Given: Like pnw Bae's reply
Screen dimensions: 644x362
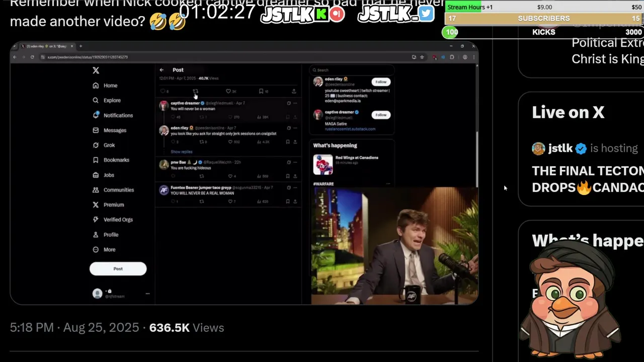Looking at the screenshot, I should pos(230,176).
